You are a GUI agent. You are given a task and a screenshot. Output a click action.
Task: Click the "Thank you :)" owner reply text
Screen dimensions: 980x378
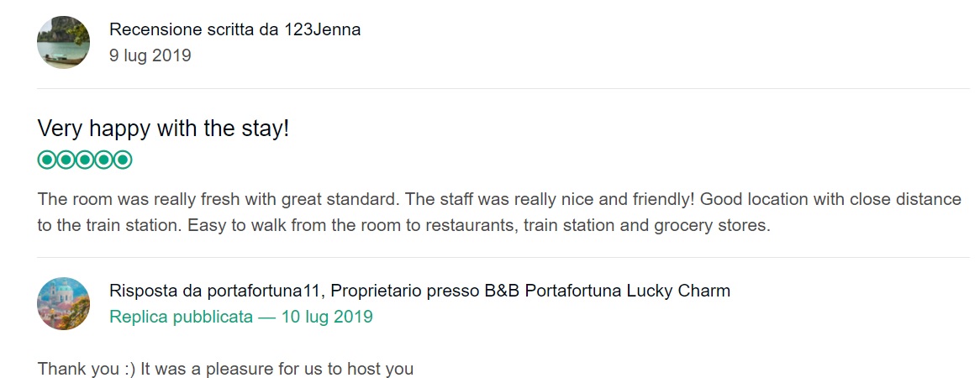click(x=225, y=369)
